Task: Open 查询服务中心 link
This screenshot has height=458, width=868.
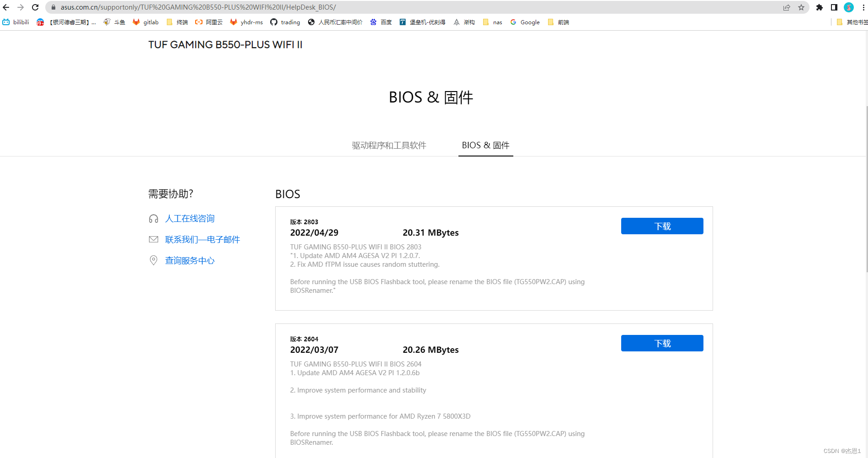Action: click(190, 261)
